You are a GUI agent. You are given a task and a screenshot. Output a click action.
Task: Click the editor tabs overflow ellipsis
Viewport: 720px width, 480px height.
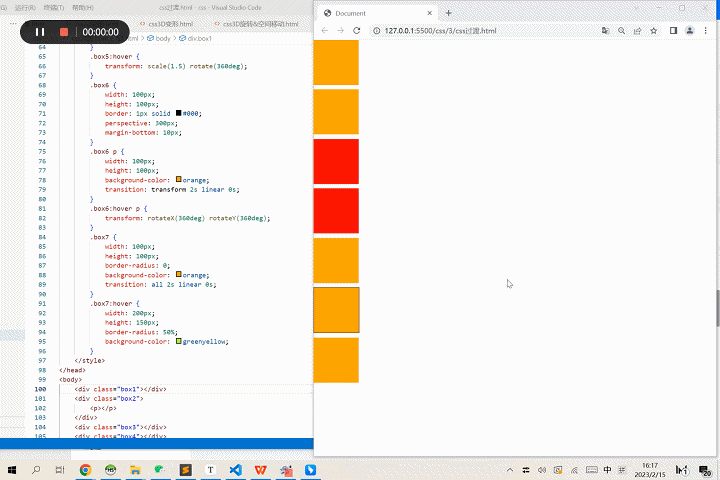pos(13,23)
